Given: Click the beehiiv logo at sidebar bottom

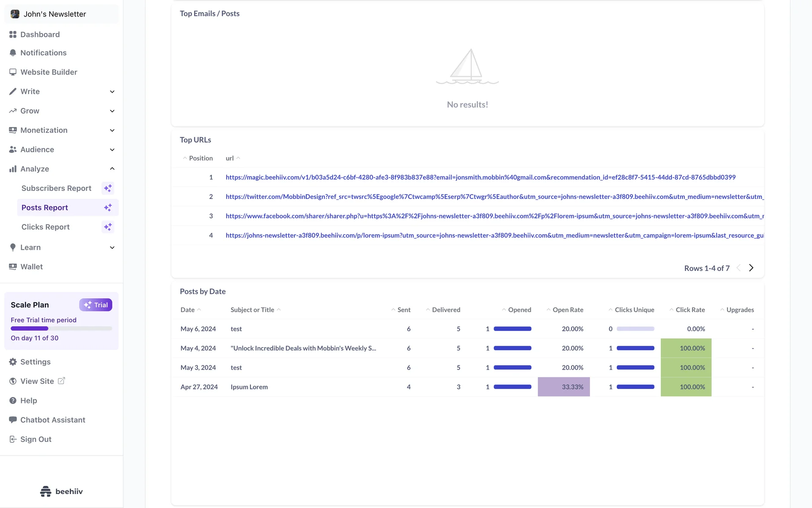Looking at the screenshot, I should point(61,491).
